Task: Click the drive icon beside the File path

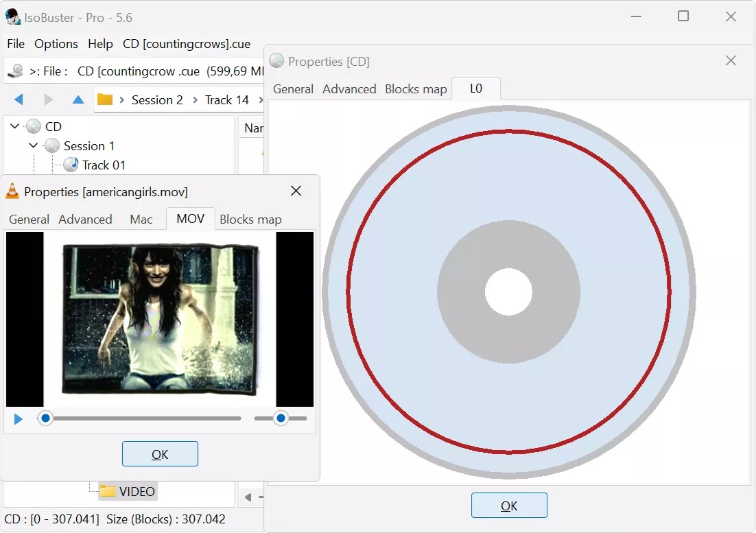Action: 14,71
